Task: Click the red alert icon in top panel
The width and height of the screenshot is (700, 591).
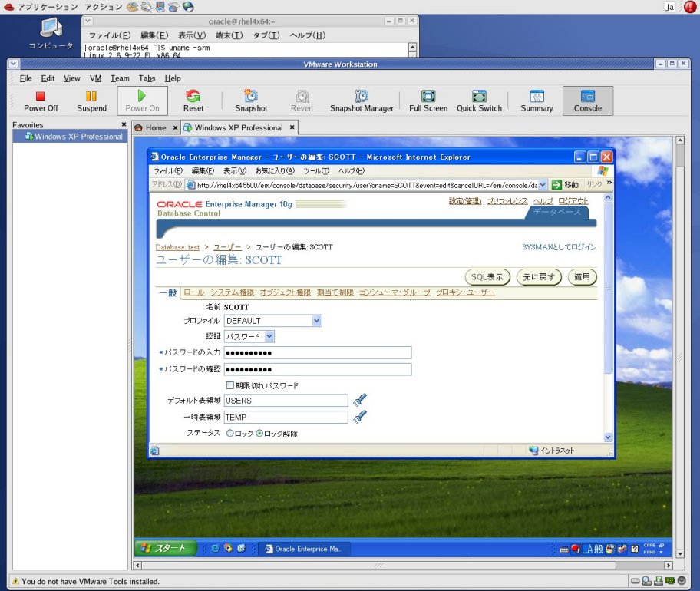Action: click(x=690, y=7)
